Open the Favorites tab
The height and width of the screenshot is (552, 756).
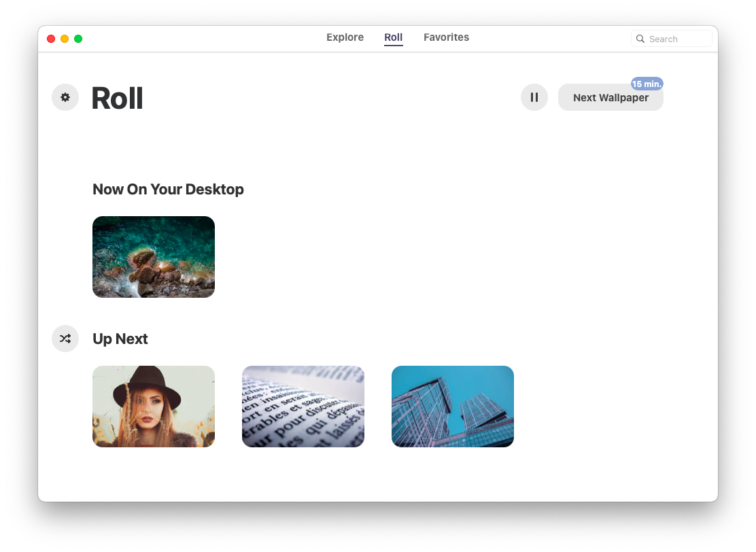pyautogui.click(x=446, y=37)
